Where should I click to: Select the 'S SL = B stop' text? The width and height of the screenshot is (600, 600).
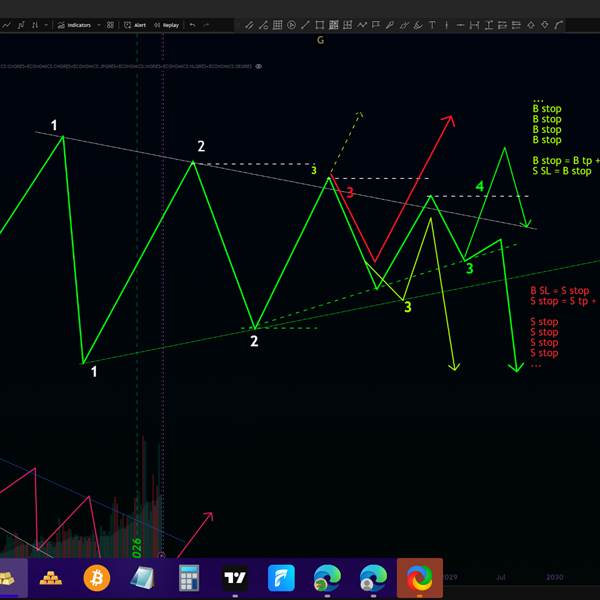(x=562, y=171)
